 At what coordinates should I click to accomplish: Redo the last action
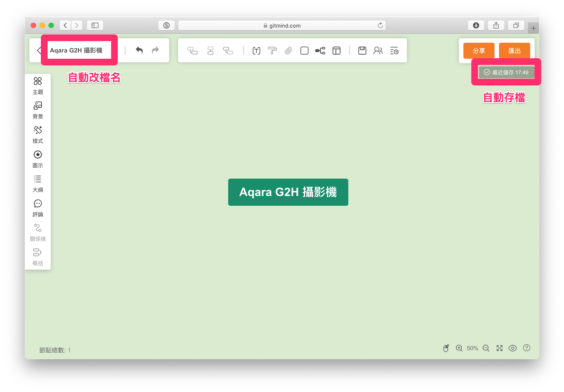(x=155, y=50)
